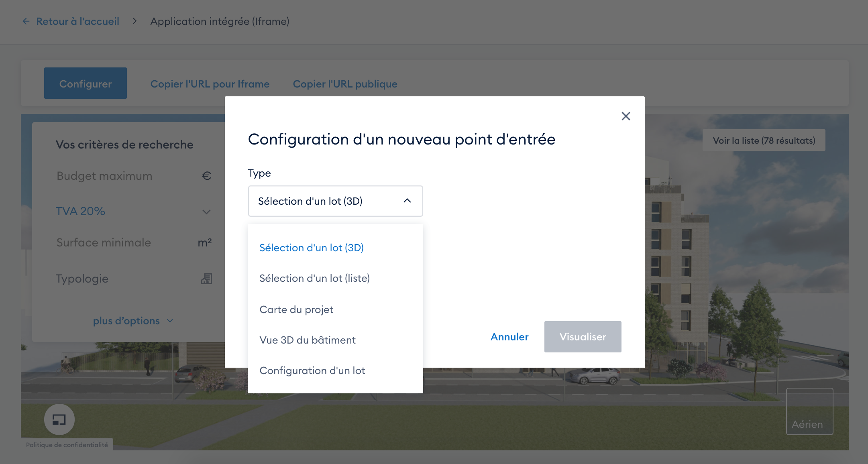Click the Configurer button
This screenshot has height=464, width=868.
(x=85, y=83)
